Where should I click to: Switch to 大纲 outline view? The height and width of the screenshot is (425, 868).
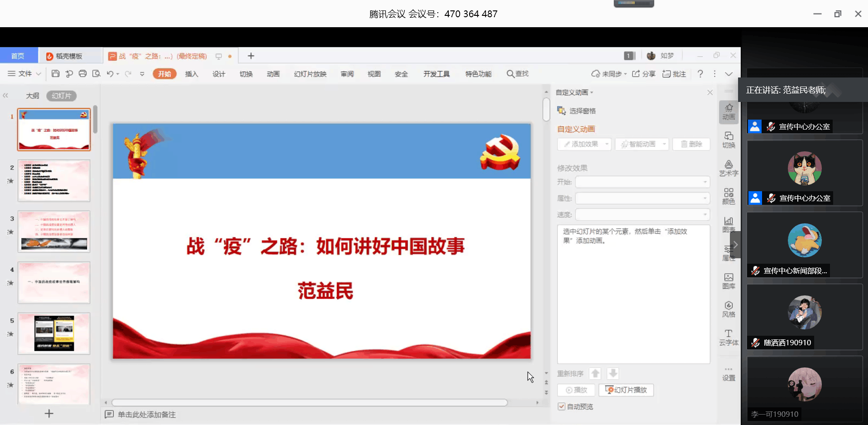pyautogui.click(x=32, y=96)
